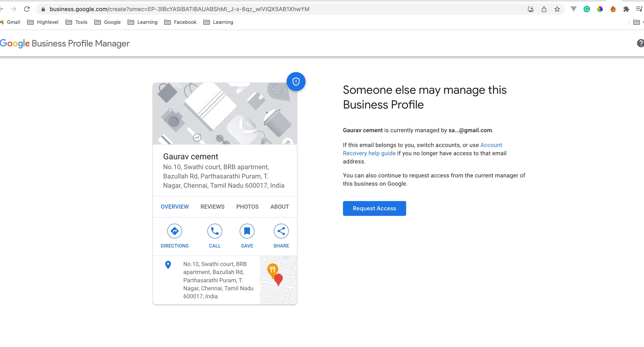
Task: Switch to the Reviews tab
Action: click(212, 207)
